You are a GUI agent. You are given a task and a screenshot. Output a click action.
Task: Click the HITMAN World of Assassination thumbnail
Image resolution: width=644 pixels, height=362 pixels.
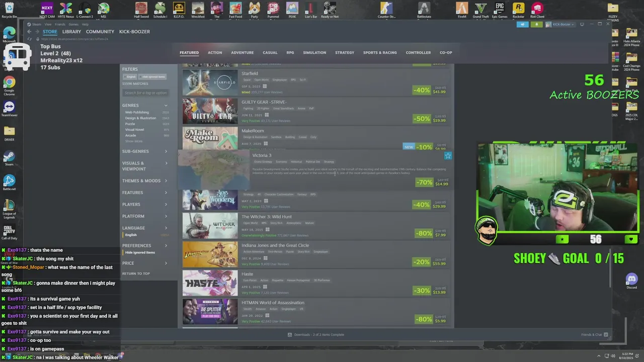tap(210, 312)
